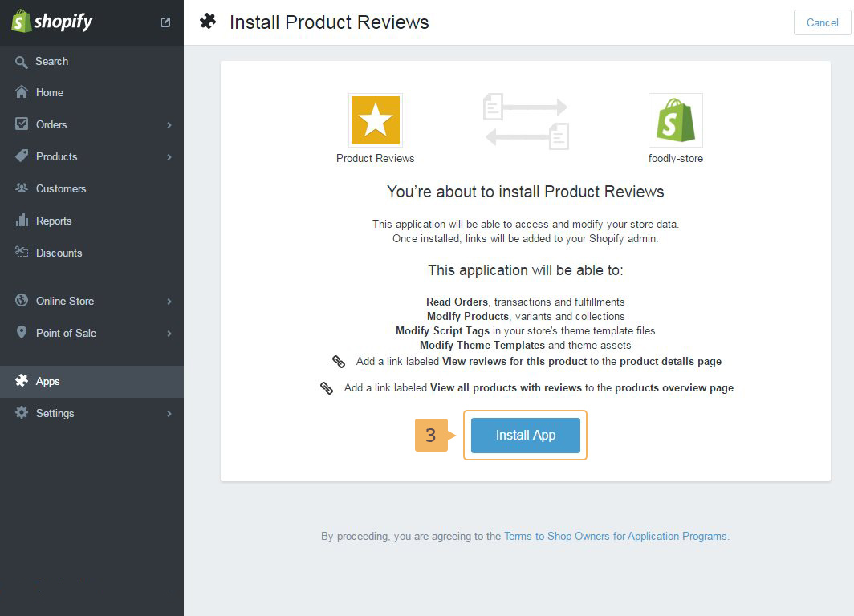Screen dimensions: 854x616
Task: Open Terms to Shop Owners link
Action: pos(615,536)
